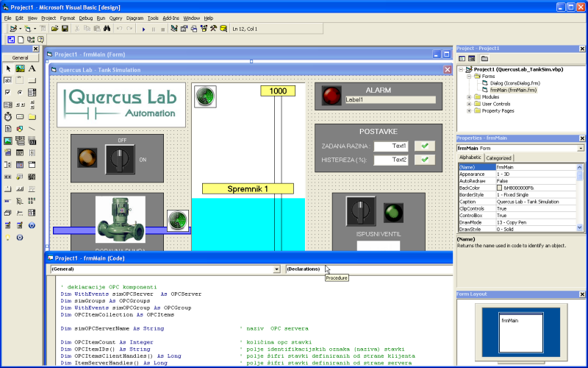Viewport: 588px width, 368px height.
Task: Choose the PictureBox tool in the toolbox
Action: pos(20,68)
